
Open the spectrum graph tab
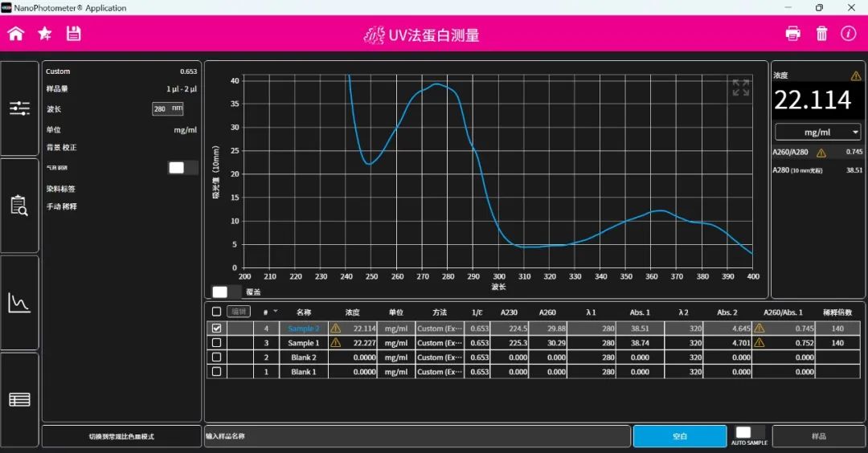pyautogui.click(x=19, y=303)
